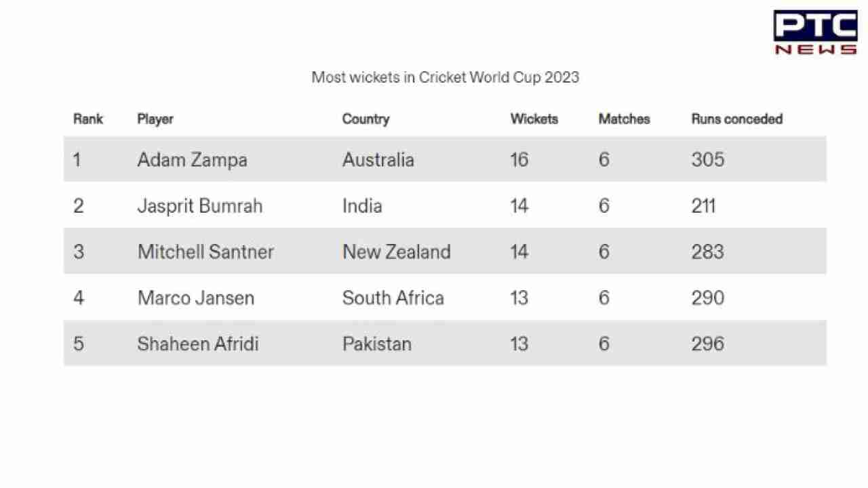Viewport: 868px width, 488px height.
Task: Click the Australia country cell
Action: point(378,160)
